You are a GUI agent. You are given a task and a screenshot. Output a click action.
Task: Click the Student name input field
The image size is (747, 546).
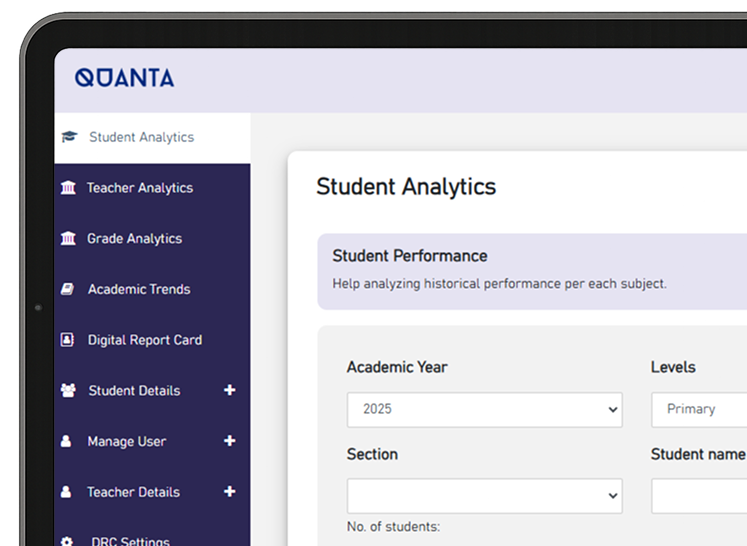pyautogui.click(x=699, y=496)
